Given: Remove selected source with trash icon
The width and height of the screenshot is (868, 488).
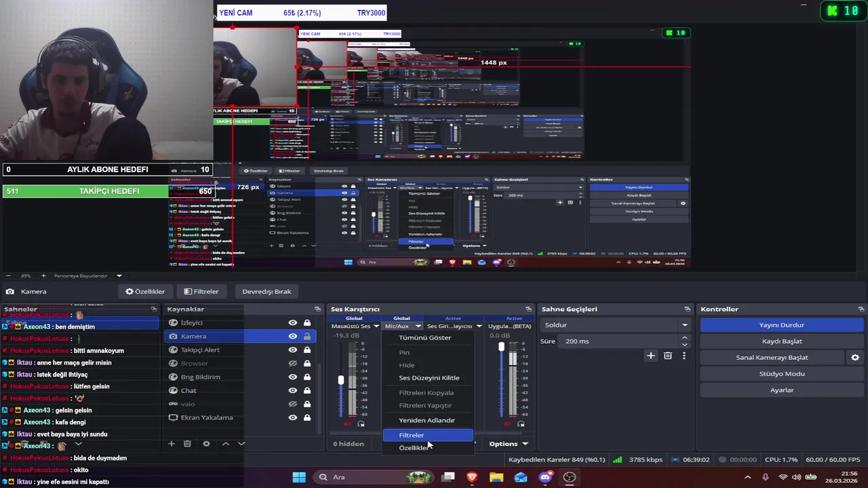Looking at the screenshot, I should point(187,444).
